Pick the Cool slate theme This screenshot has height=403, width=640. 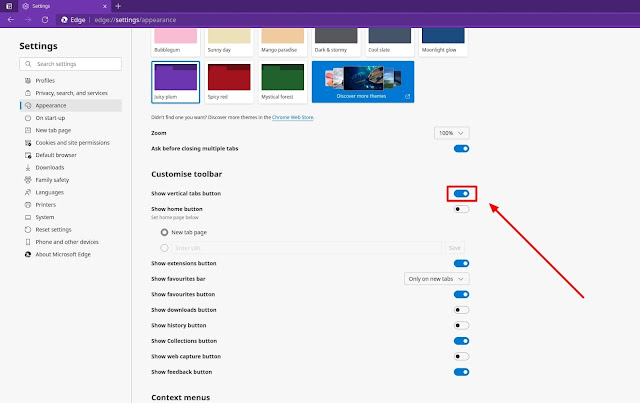point(389,41)
